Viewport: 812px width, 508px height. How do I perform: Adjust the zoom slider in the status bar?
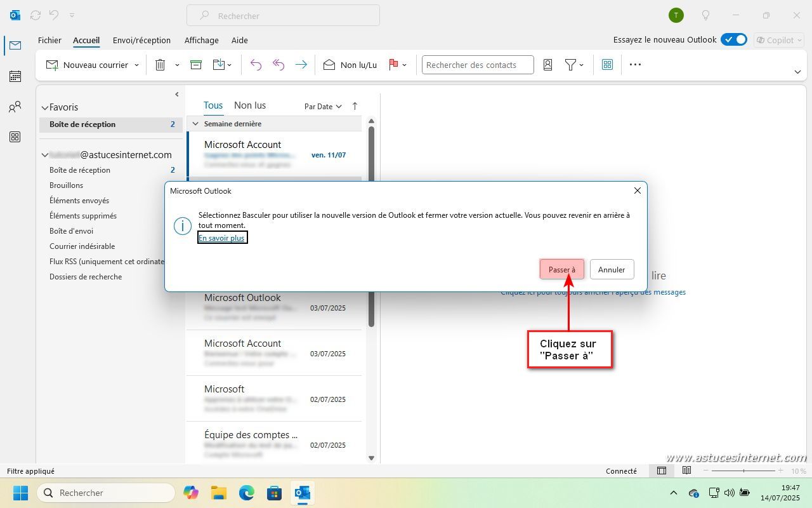(x=743, y=471)
